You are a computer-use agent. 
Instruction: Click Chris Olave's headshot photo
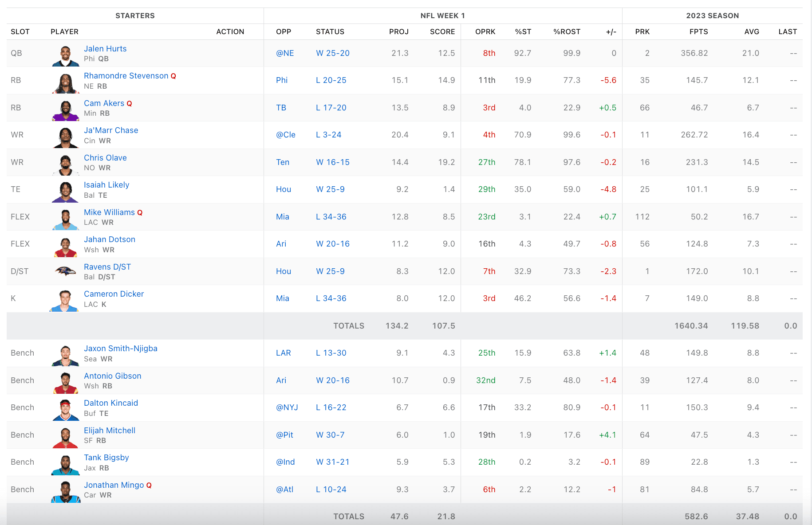pos(66,165)
